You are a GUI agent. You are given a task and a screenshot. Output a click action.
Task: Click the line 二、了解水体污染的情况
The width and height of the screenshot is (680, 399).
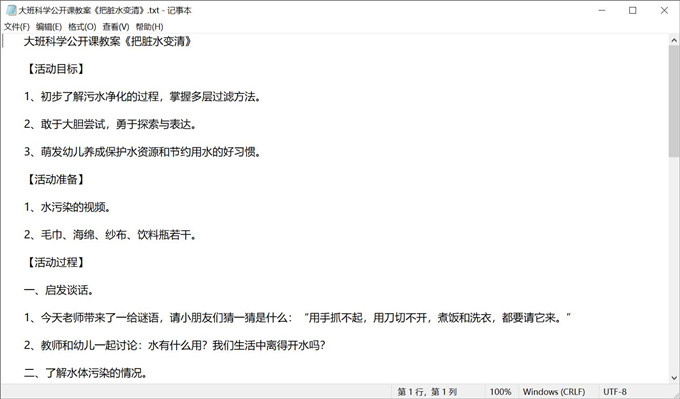pyautogui.click(x=85, y=373)
